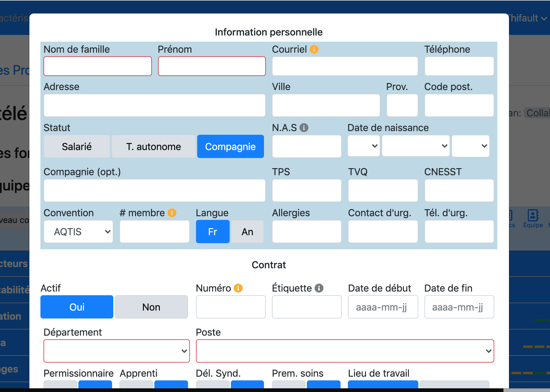
Task: Click the N.A.S info icon
Action: coord(304,128)
